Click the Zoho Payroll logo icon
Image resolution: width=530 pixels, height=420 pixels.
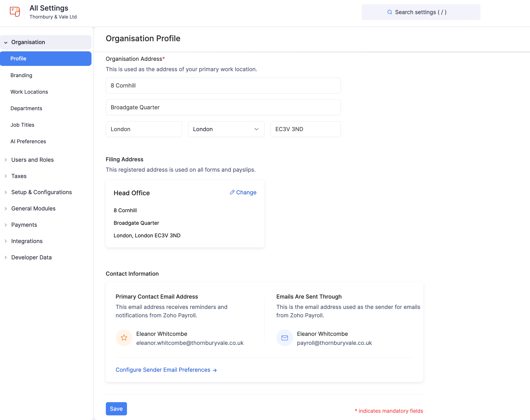15,12
